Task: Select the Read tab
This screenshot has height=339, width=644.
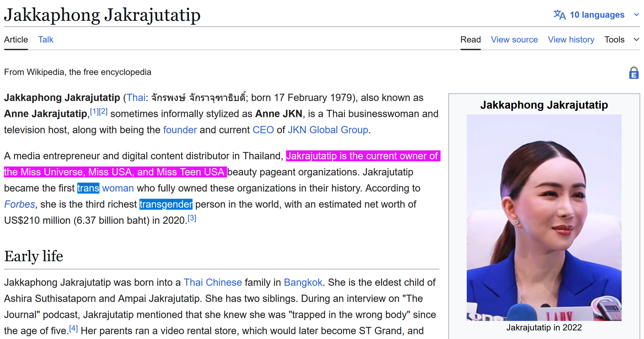Action: click(x=471, y=40)
